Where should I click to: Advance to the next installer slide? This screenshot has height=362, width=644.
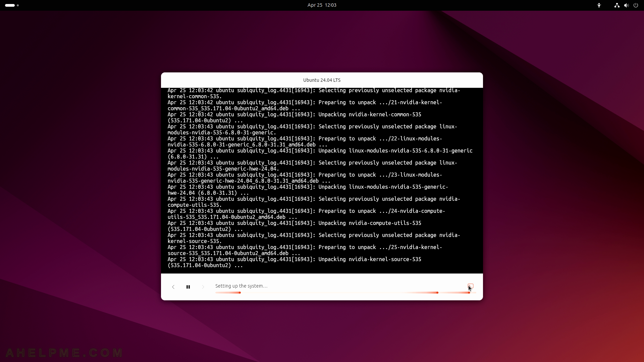(x=203, y=287)
